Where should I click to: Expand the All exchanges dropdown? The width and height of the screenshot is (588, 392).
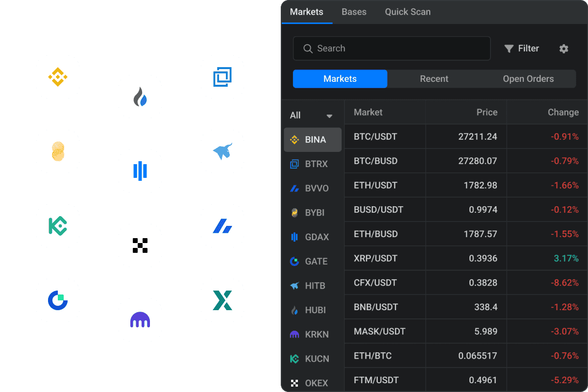pyautogui.click(x=312, y=116)
